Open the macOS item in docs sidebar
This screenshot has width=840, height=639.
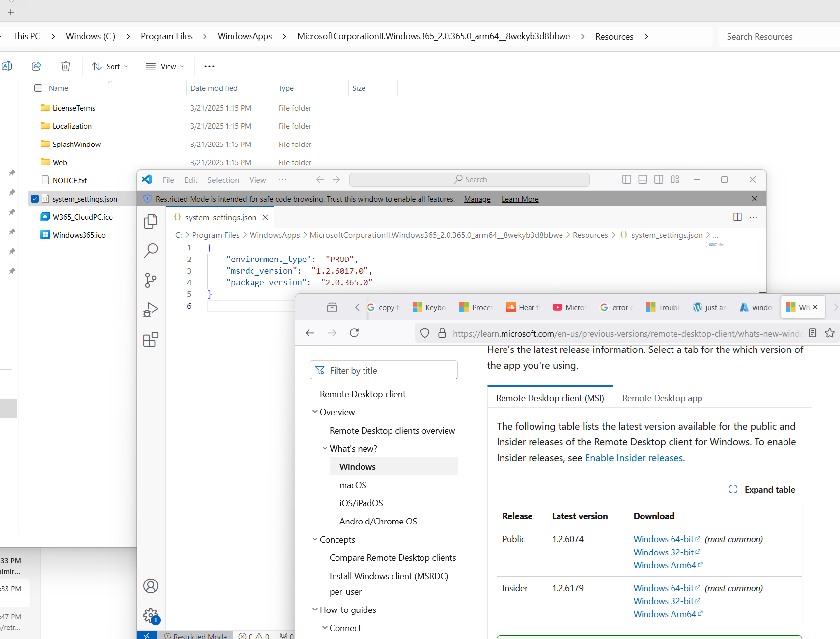tap(353, 485)
